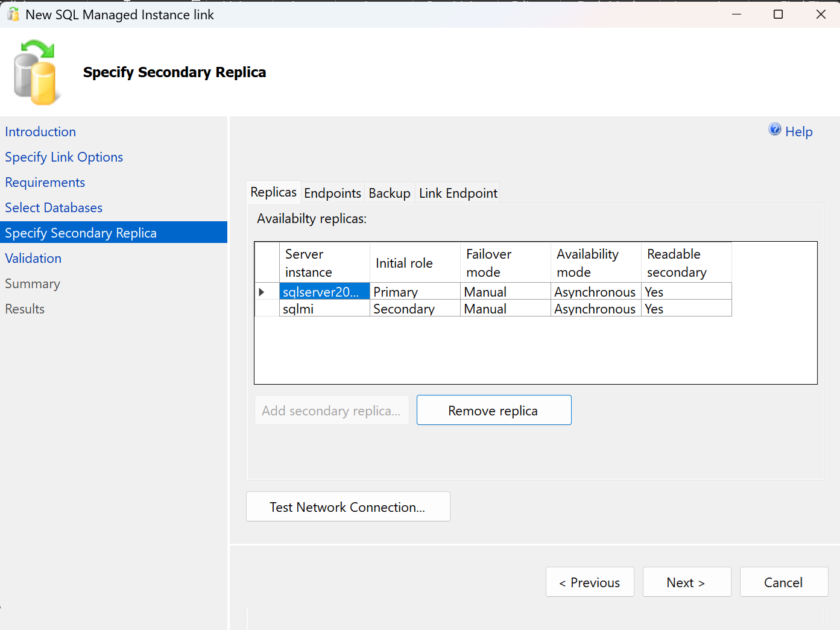Go back with the Previous button
Viewport: 840px width, 630px height.
tap(590, 582)
